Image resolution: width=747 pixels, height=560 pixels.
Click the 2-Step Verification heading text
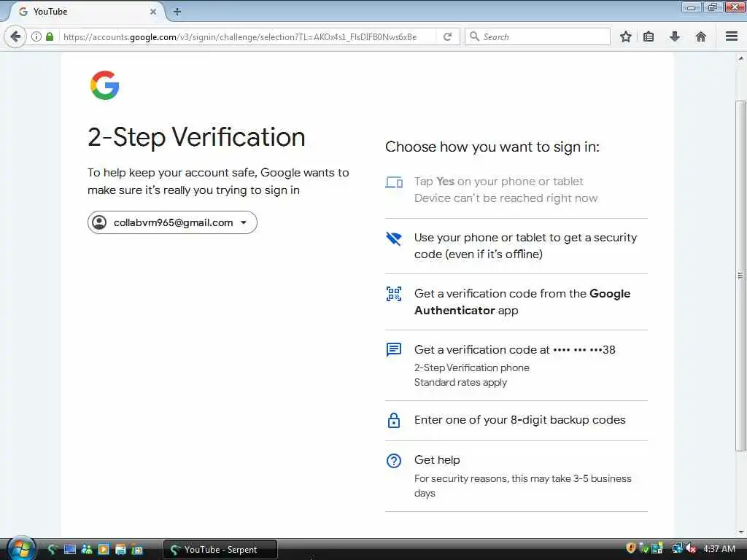[196, 137]
